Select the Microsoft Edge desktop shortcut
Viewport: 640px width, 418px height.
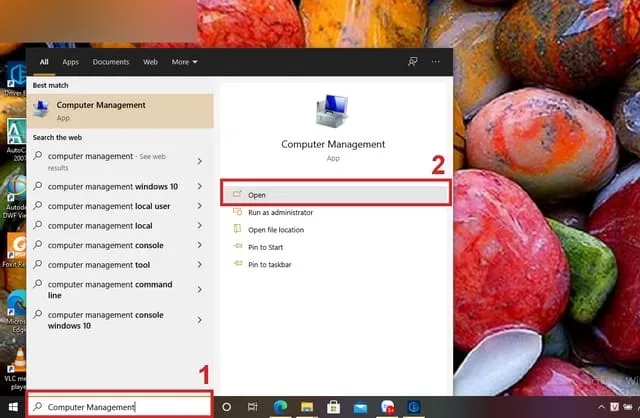(x=16, y=312)
